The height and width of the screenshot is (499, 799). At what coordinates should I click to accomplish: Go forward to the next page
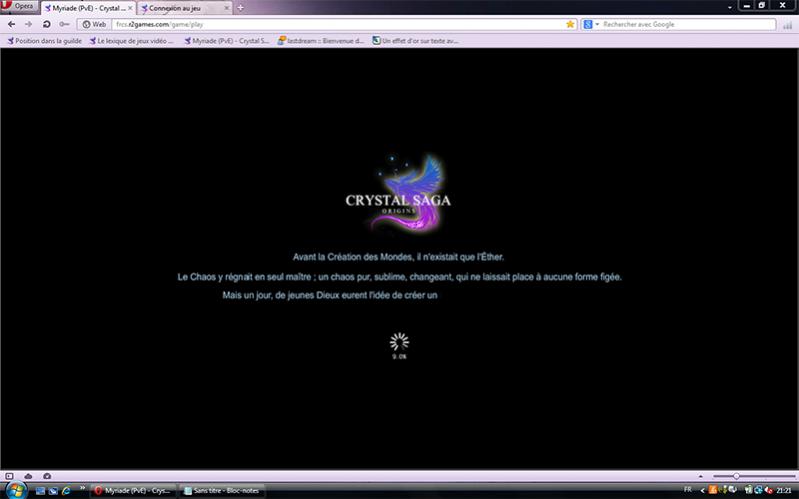tap(29, 24)
